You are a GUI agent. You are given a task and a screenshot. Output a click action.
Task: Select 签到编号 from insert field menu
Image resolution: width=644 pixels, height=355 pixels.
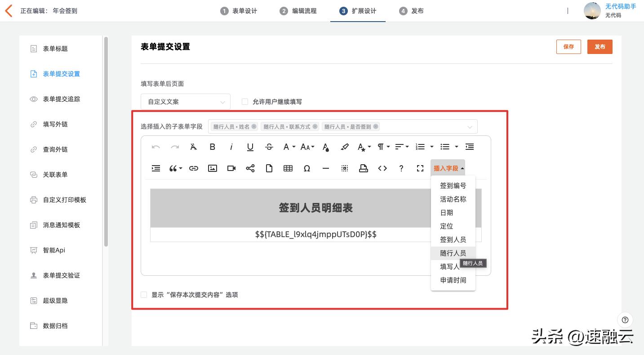pyautogui.click(x=453, y=185)
